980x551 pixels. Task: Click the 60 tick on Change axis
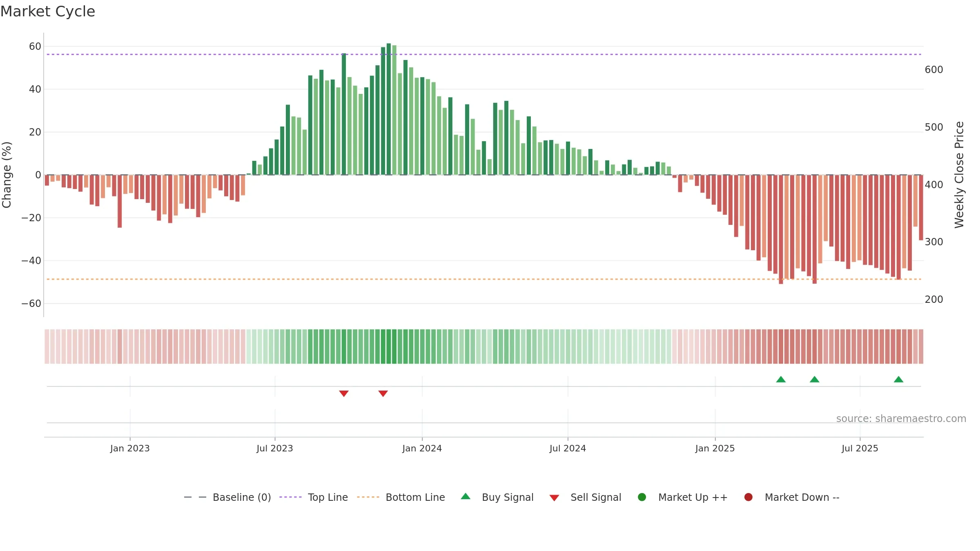pyautogui.click(x=35, y=47)
